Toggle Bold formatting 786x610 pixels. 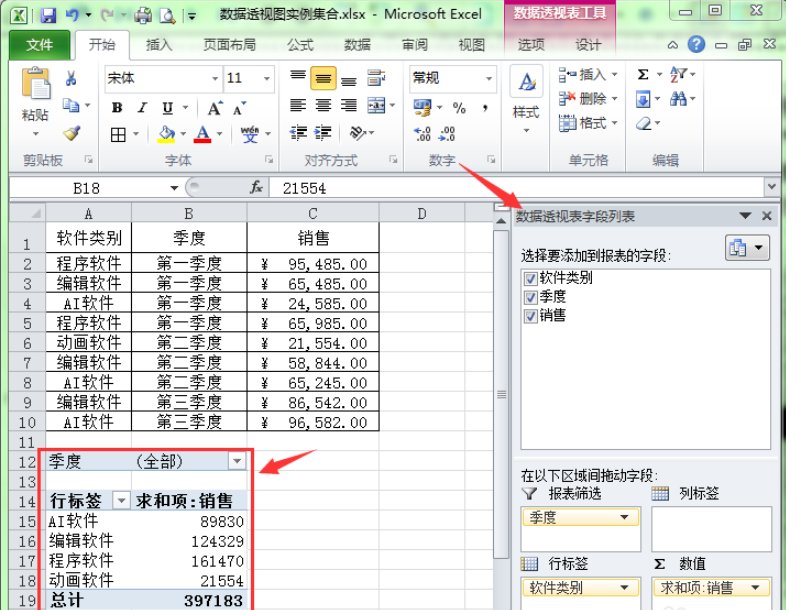117,107
